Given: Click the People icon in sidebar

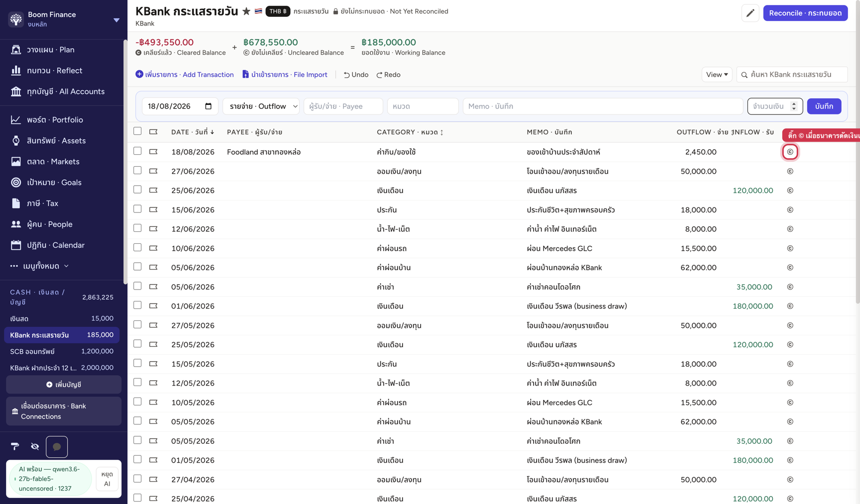Looking at the screenshot, I should [x=16, y=224].
